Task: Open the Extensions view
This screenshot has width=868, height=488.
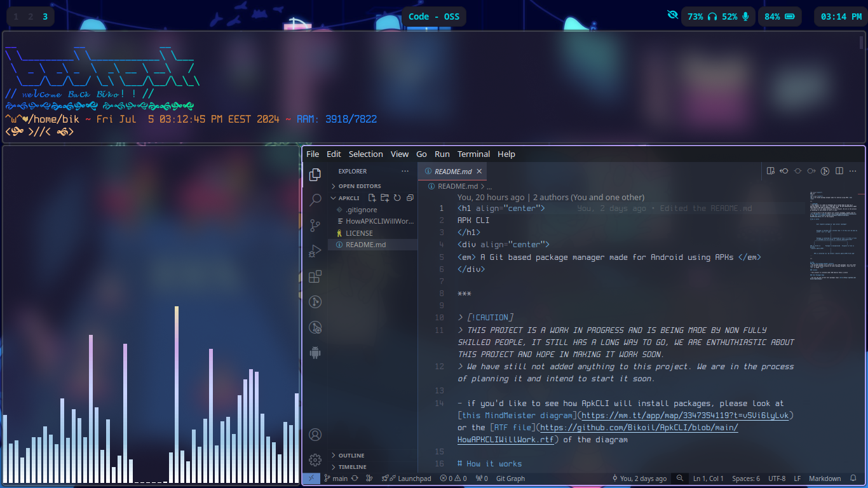Action: pos(315,276)
